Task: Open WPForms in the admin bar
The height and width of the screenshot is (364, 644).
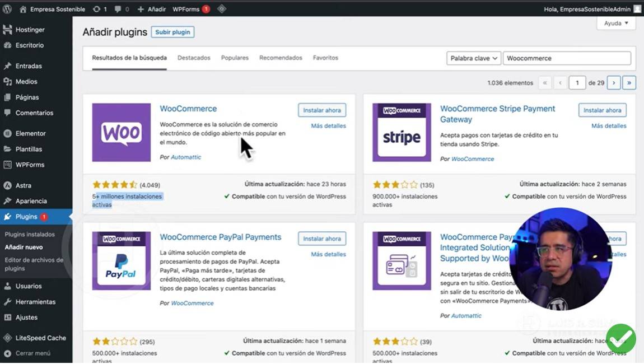Action: click(191, 9)
